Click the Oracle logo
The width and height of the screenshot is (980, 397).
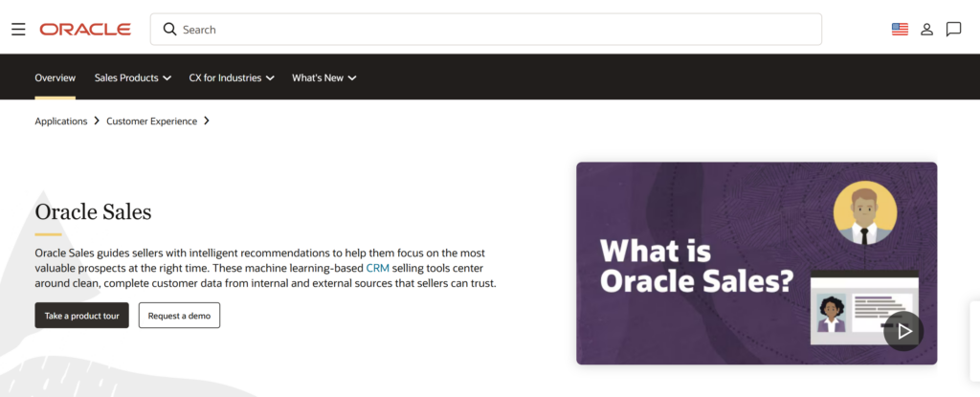tap(85, 30)
